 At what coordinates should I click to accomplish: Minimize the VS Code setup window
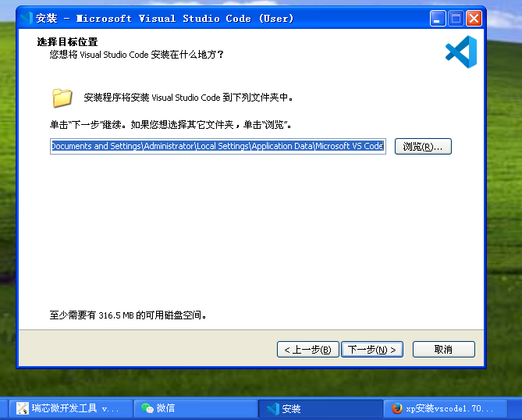tap(439, 18)
